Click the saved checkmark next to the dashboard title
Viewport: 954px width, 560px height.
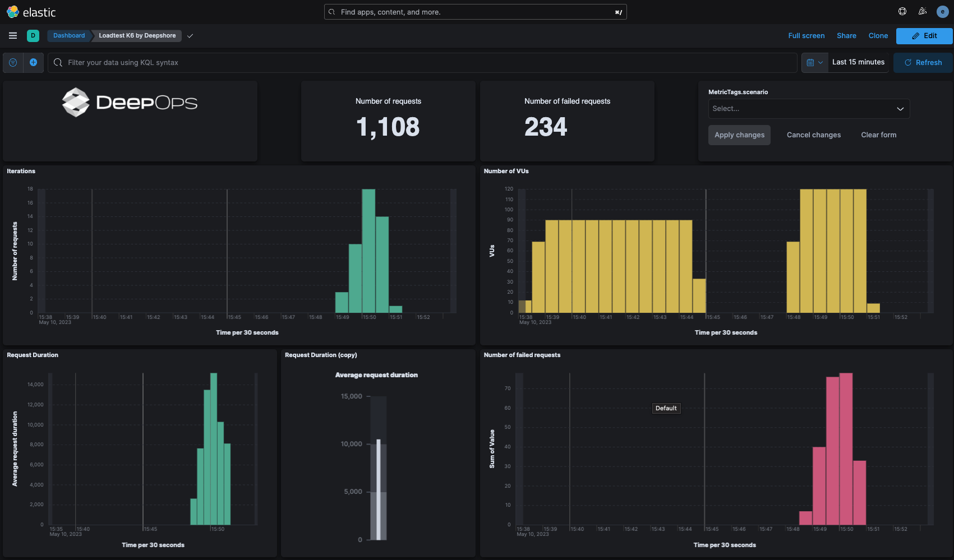(190, 36)
